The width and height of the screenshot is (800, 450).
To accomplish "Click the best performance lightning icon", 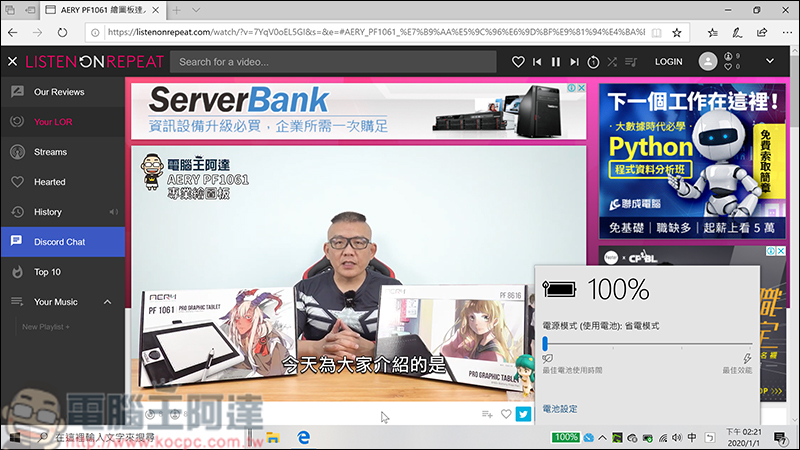I will click(747, 358).
